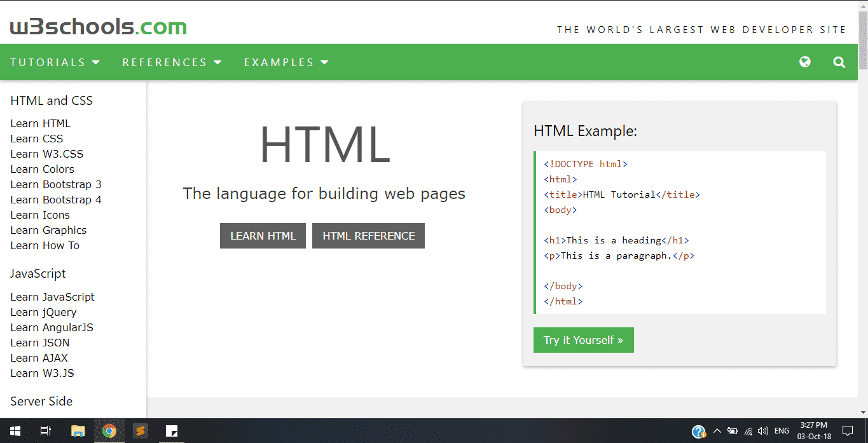Open Sublime Text from the taskbar

140,431
